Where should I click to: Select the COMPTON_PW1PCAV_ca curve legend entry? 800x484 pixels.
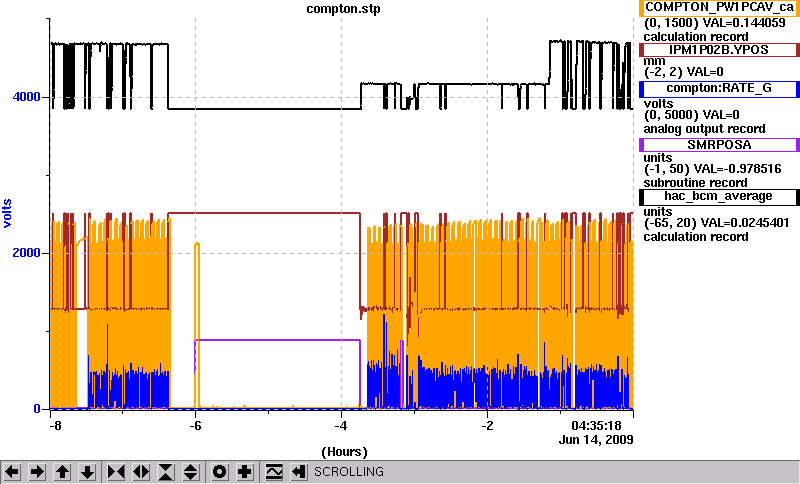tap(719, 8)
